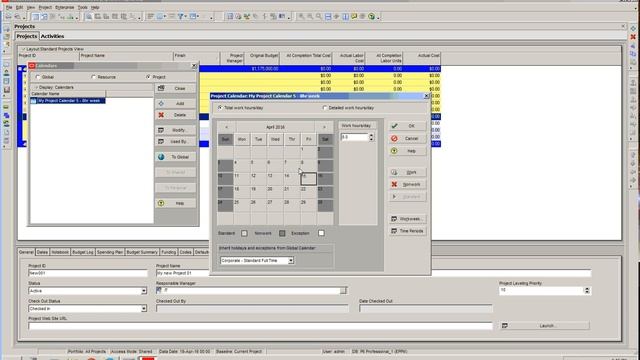Open the Project menu
640x360 pixels.
pyautogui.click(x=45, y=7)
